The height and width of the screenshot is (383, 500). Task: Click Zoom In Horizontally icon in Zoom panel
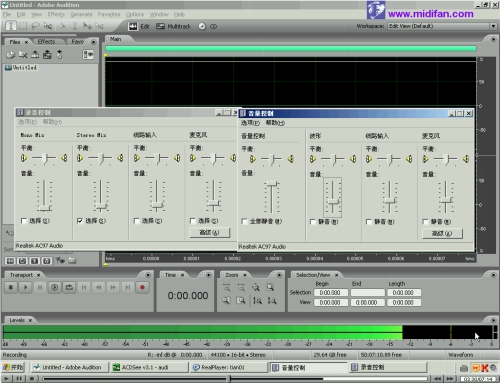[226, 287]
